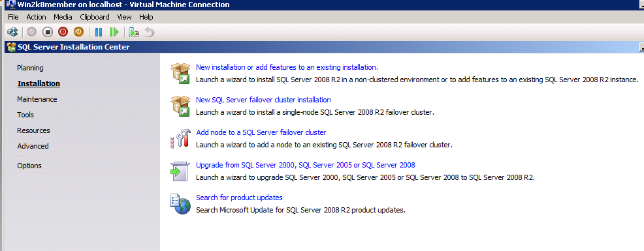Image resolution: width=644 pixels, height=251 pixels.
Task: Click the SQL Server Installation Center title bar
Action: point(325,47)
